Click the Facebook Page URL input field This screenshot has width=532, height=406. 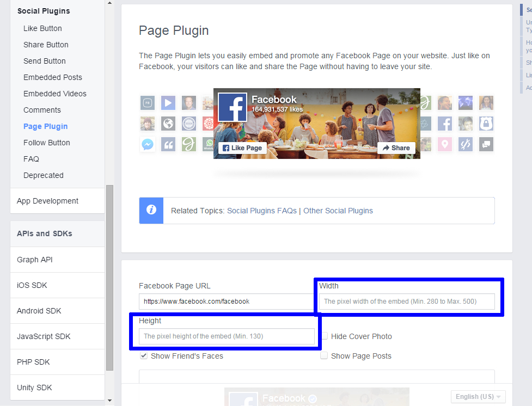click(227, 302)
